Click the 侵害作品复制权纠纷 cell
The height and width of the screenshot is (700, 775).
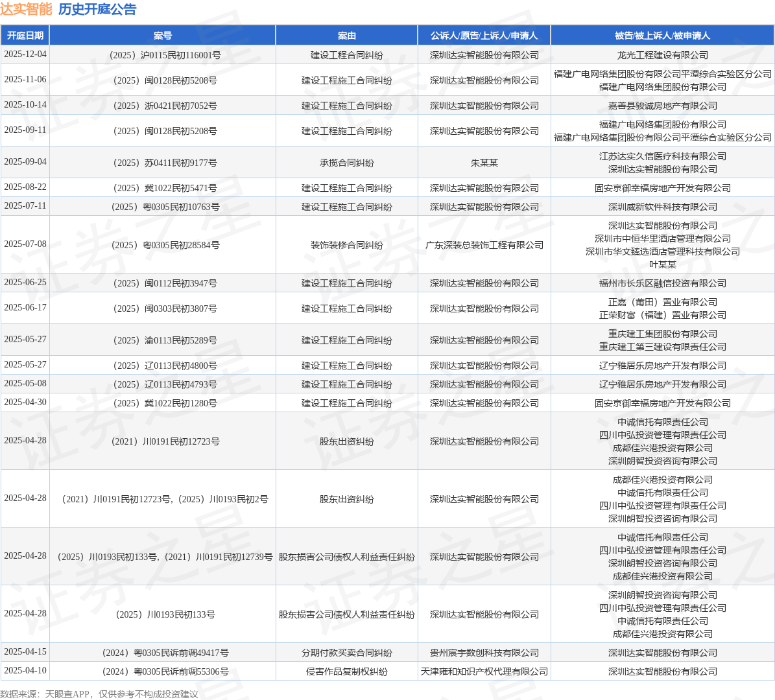click(346, 672)
